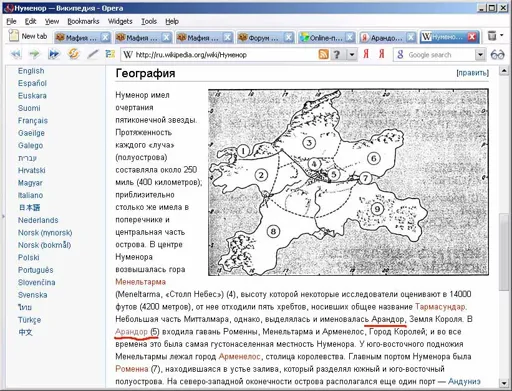Select Svenska in language list

pyautogui.click(x=33, y=295)
